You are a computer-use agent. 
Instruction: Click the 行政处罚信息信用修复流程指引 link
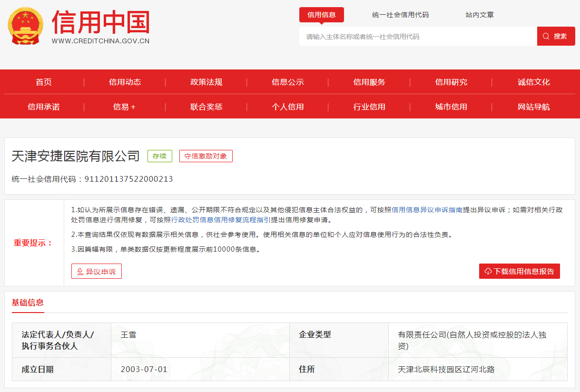point(221,220)
